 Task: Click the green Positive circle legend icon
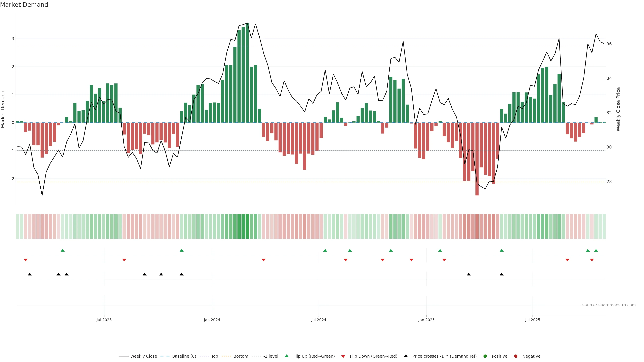[485, 356]
